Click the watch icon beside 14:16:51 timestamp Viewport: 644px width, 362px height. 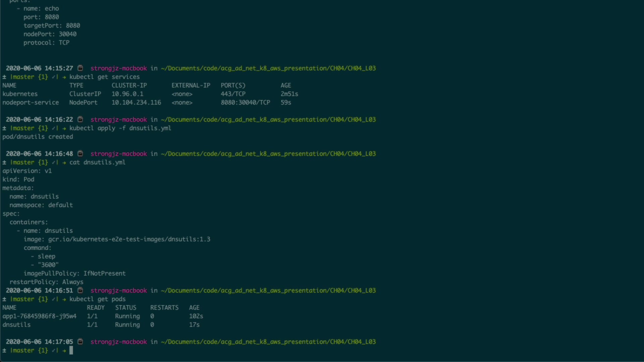80,290
